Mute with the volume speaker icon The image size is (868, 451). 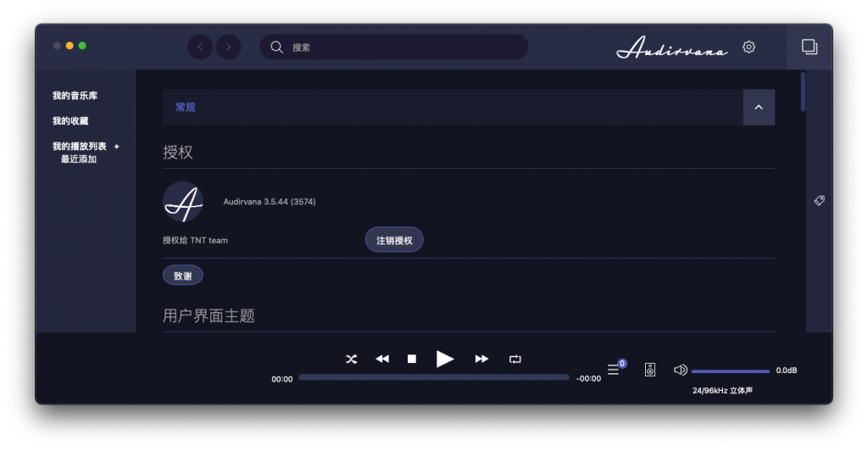[x=681, y=370]
